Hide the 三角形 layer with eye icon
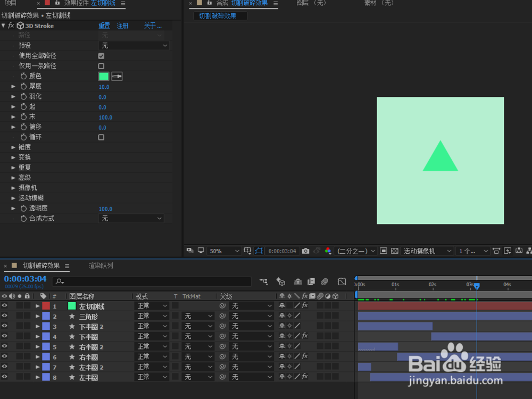The image size is (532, 399). click(4, 316)
